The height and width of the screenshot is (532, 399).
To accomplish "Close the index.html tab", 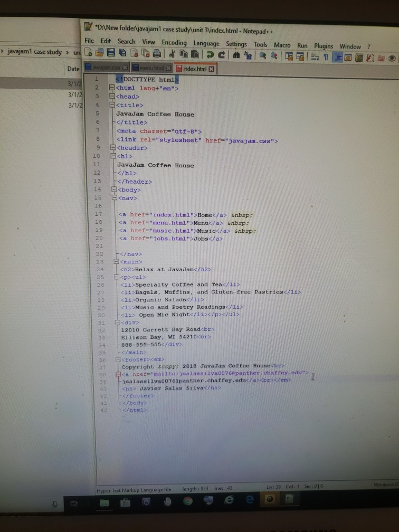I will 211,69.
